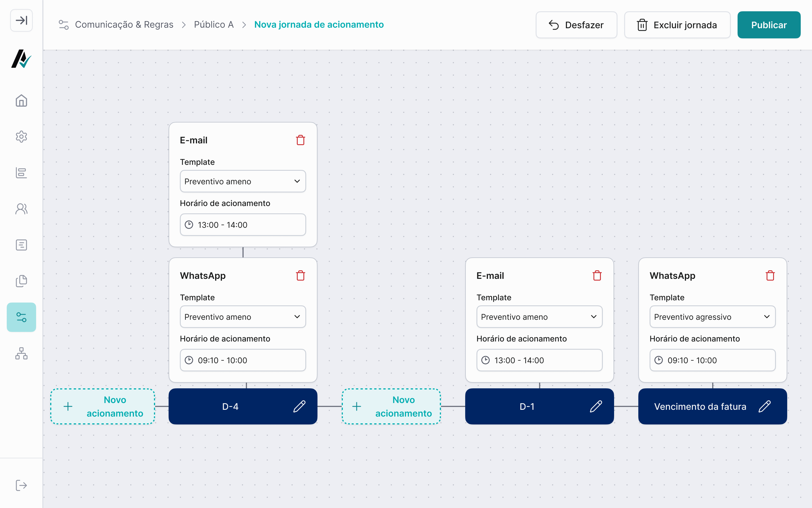Screen dimensions: 812x508
Task: Edit time field in Vencimento WhatsApp card
Action: [713, 360]
